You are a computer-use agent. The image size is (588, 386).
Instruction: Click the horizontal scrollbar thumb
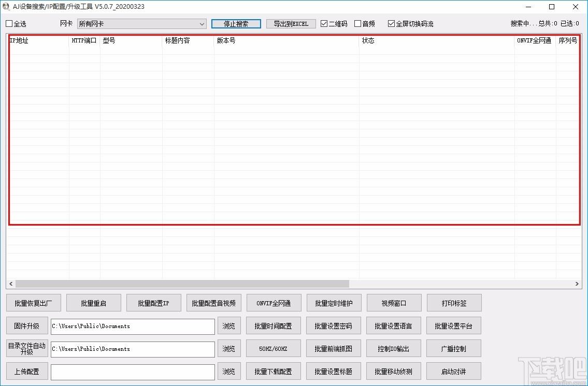182,284
